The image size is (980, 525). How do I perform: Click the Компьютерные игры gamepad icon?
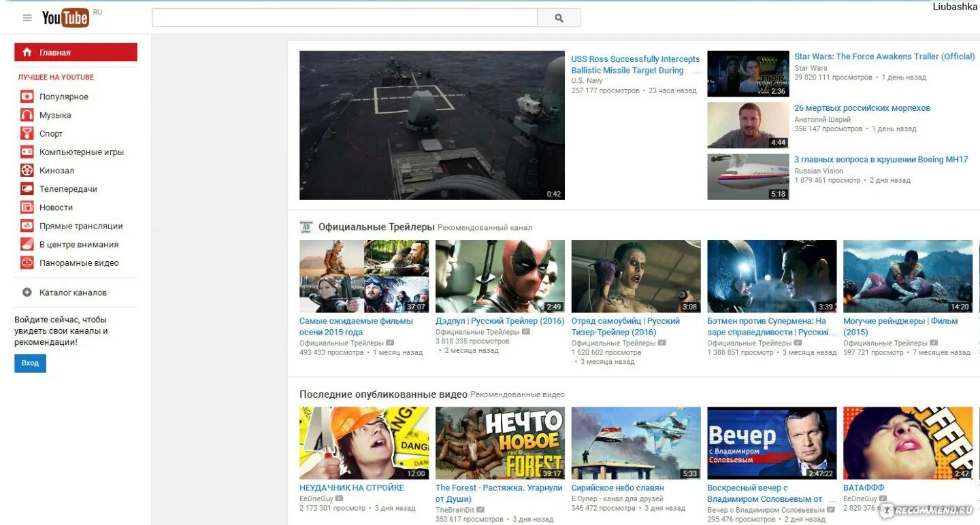coord(27,152)
